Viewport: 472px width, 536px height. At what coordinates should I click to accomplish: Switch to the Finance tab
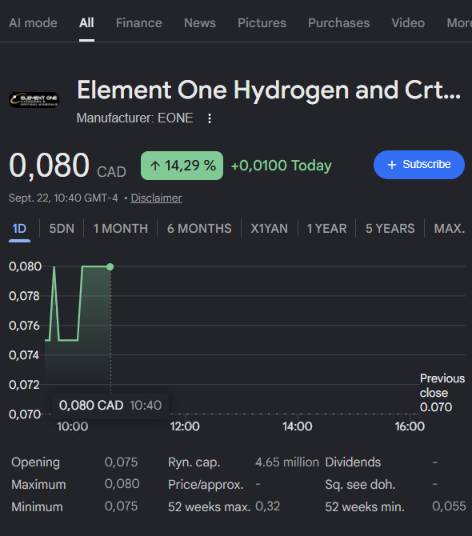click(x=139, y=23)
